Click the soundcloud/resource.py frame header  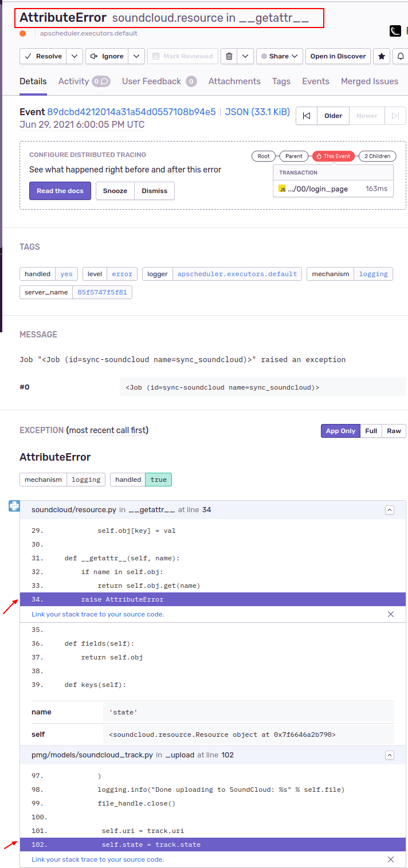point(213,510)
